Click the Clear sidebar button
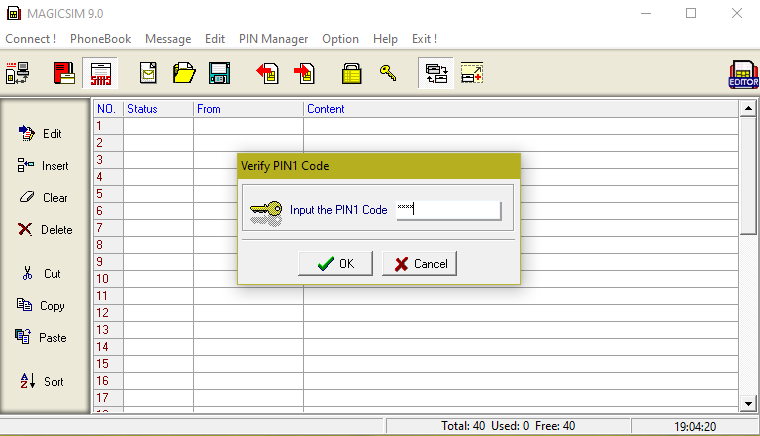Viewport: 760px width, 436px height. click(44, 197)
